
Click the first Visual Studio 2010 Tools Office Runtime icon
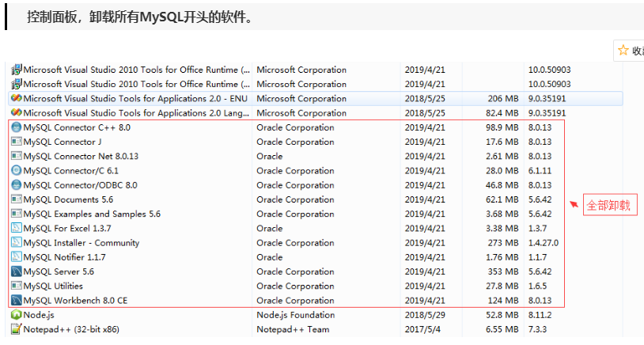pyautogui.click(x=17, y=70)
